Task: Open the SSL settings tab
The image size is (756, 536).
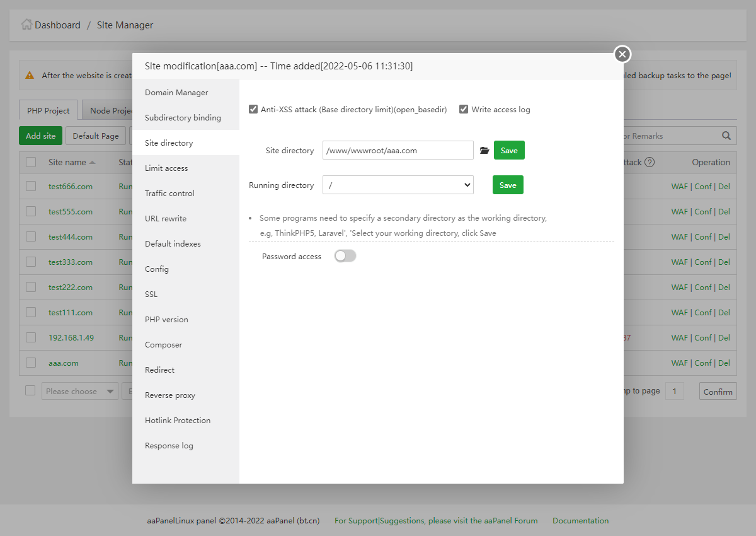Action: [151, 294]
